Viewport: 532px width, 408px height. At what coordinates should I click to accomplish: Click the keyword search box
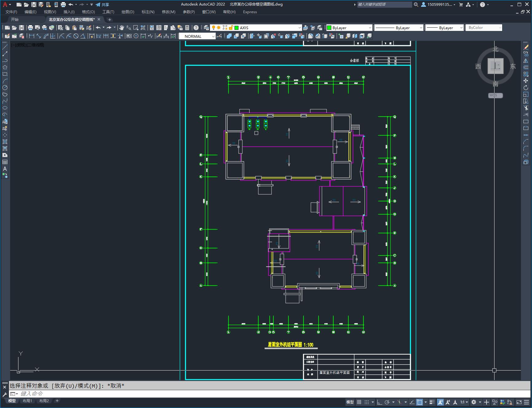tap(384, 5)
